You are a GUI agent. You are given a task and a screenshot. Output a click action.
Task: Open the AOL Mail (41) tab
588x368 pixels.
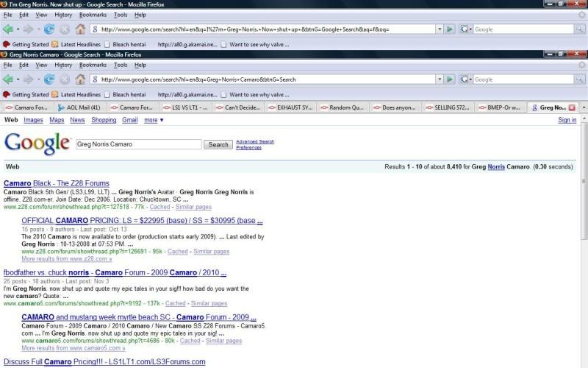point(82,107)
